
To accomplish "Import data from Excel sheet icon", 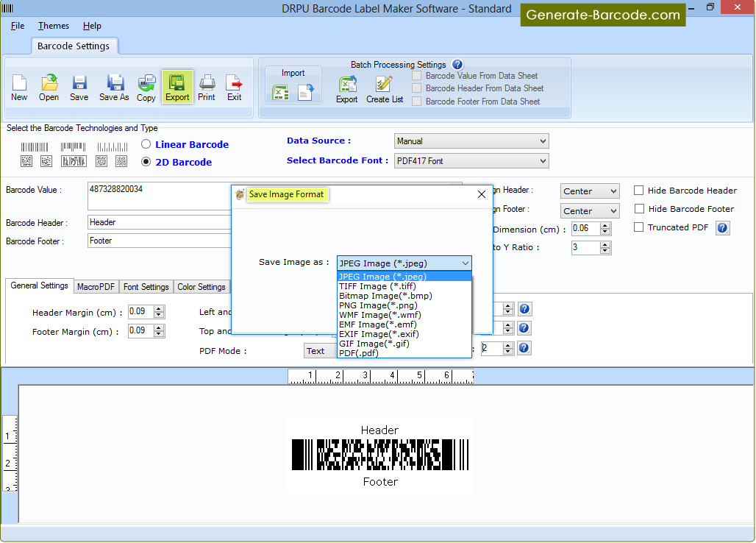I will pyautogui.click(x=281, y=92).
